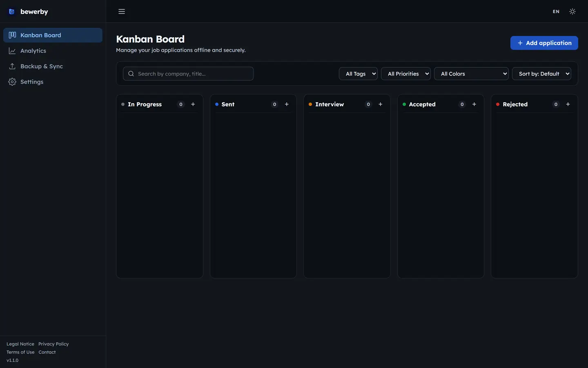
Task: Add a card to Interview column
Action: point(381,104)
